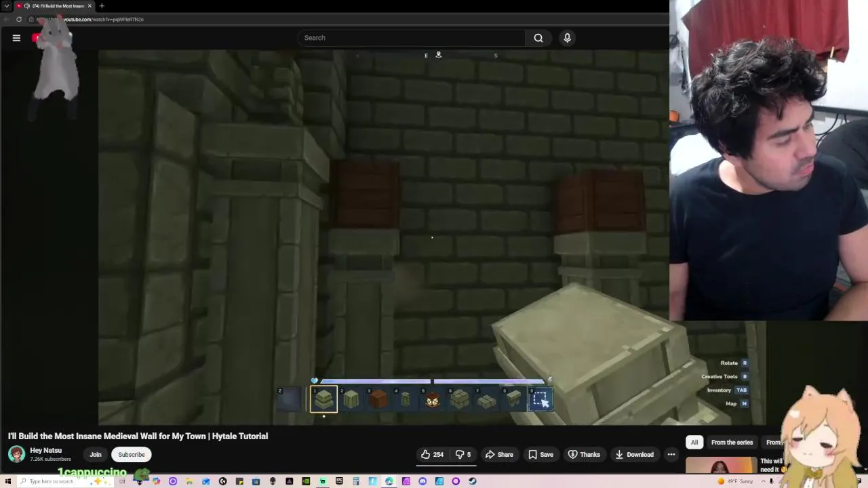Screen dimensions: 868x488
Task: Open NVIDIA app from the taskbar
Action: pyautogui.click(x=306, y=481)
